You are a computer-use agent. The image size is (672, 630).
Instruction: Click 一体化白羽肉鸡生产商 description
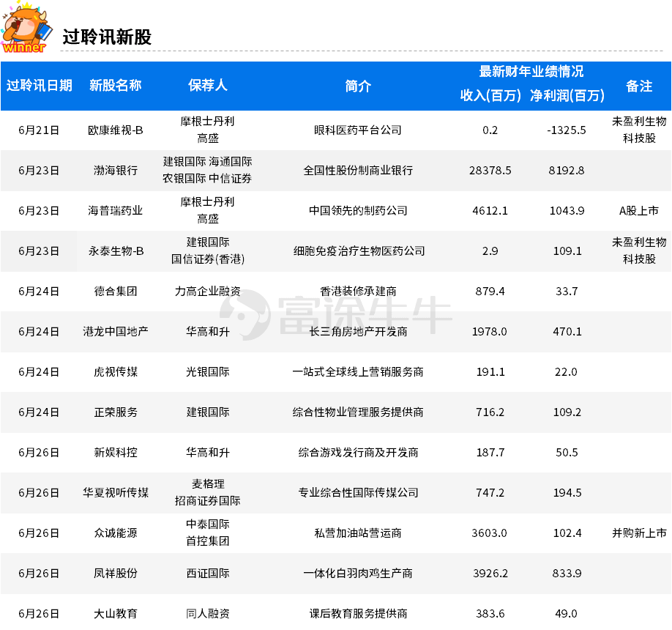358,574
